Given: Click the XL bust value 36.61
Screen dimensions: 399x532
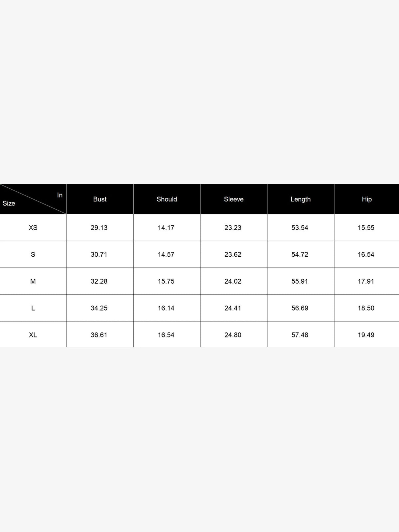Looking at the screenshot, I should [99, 335].
